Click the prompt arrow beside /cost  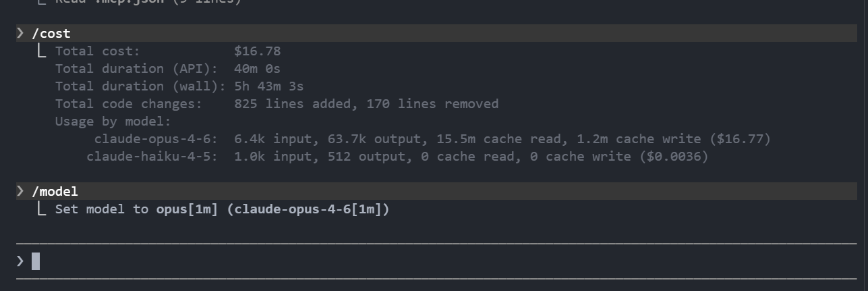point(20,33)
